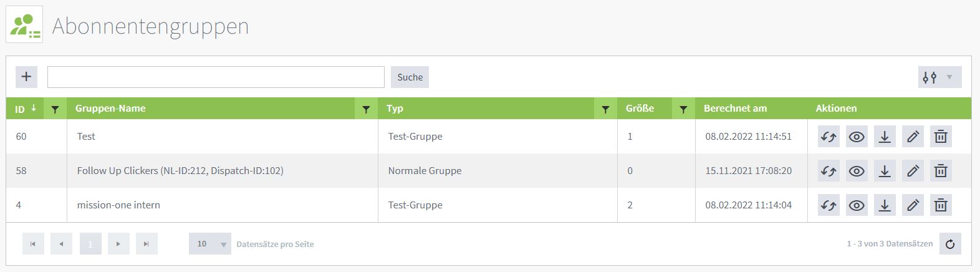Screen dimensions: 980x272
Task: Delete the Test group with trash icon
Action: coord(941,137)
